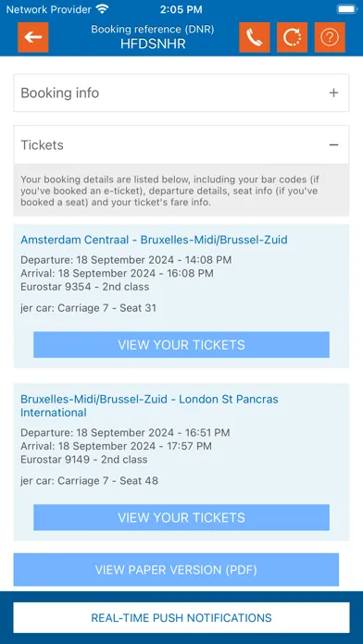
Task: View tickets for Brussels to London trip
Action: tap(181, 517)
